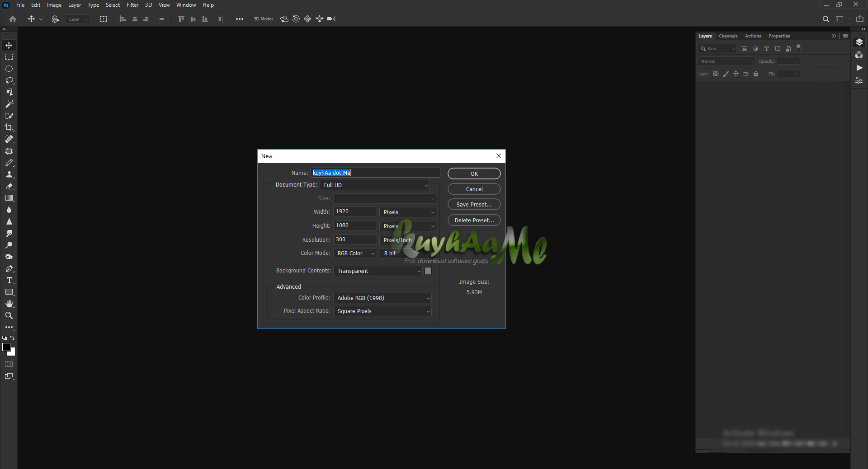Select the Crop tool
Image resolution: width=868 pixels, height=469 pixels.
[9, 127]
